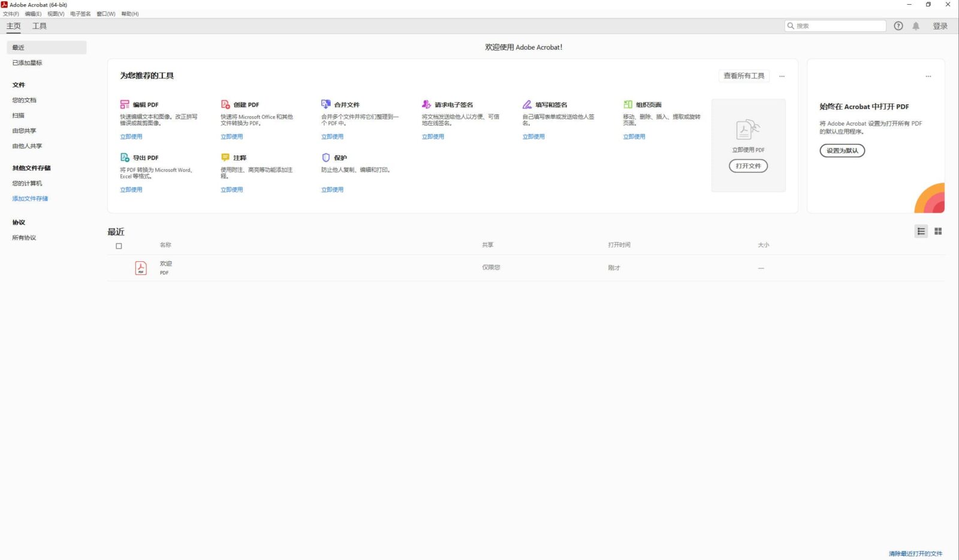Open more options on the default PDF card
The width and height of the screenshot is (959, 560).
coord(928,76)
